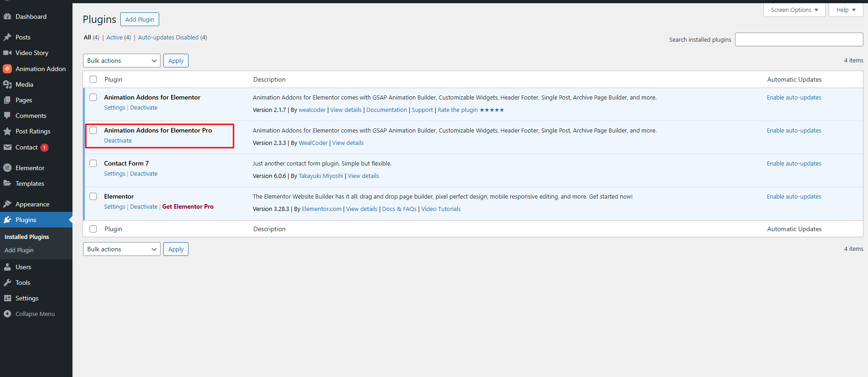Check the Contact Form 7 checkbox
Screen dimensions: 868x377
[93, 163]
